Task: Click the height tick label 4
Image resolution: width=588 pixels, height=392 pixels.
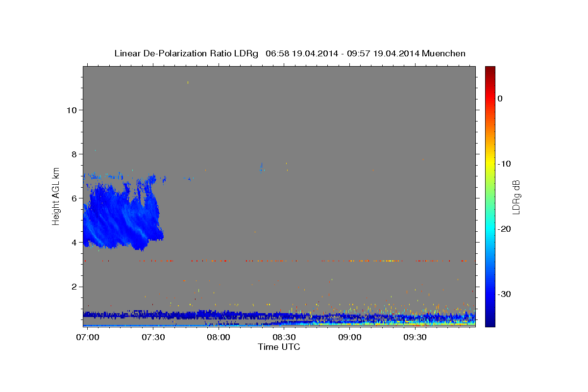Action: point(73,243)
